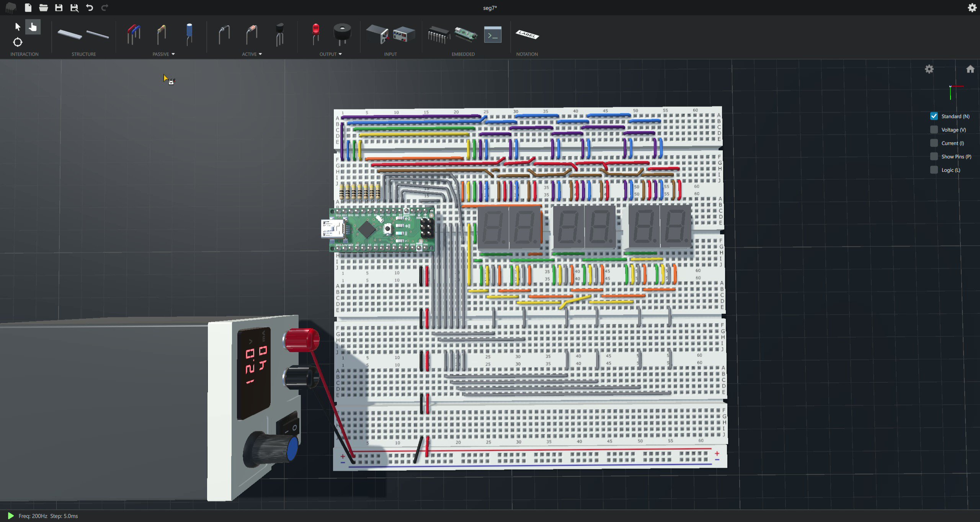Screen dimensions: 980x522
Task: Pick the breadboard structure component
Action: click(x=70, y=35)
